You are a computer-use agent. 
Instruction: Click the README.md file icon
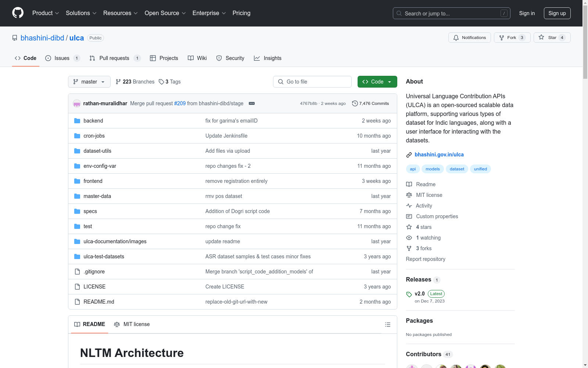pos(77,302)
